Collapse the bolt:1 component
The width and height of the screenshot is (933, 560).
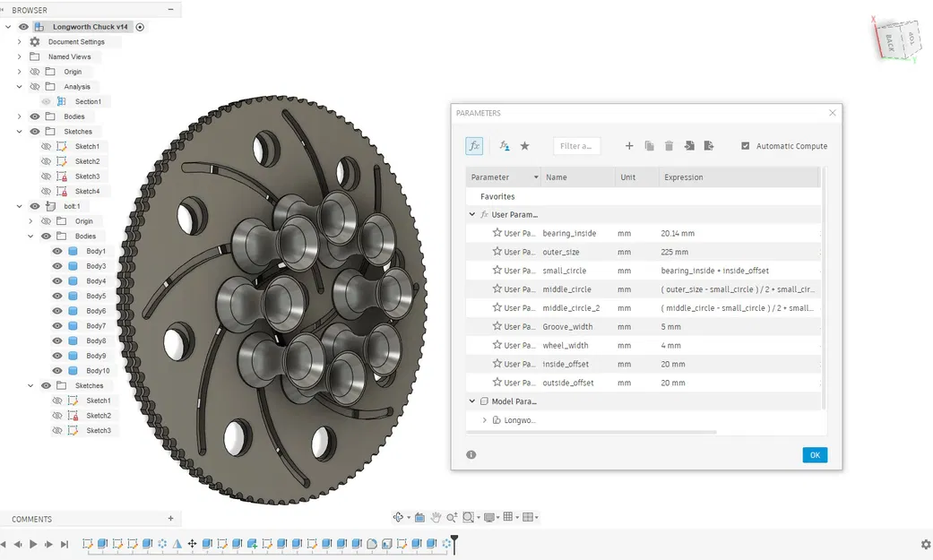(19, 206)
